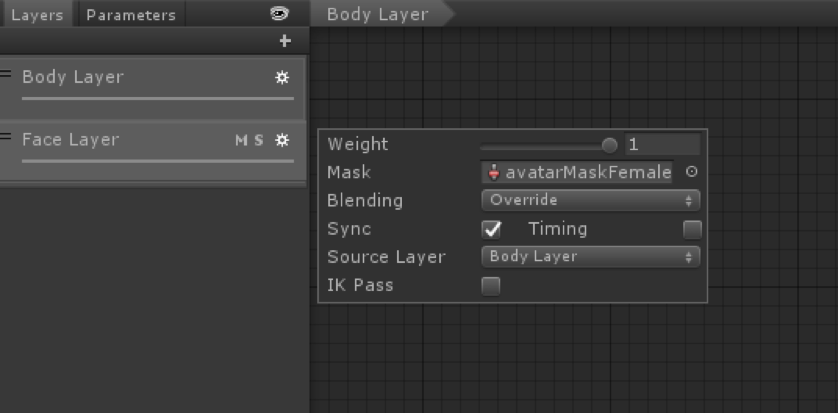Open the Source Layer dropdown
The height and width of the screenshot is (413, 838).
(x=590, y=257)
